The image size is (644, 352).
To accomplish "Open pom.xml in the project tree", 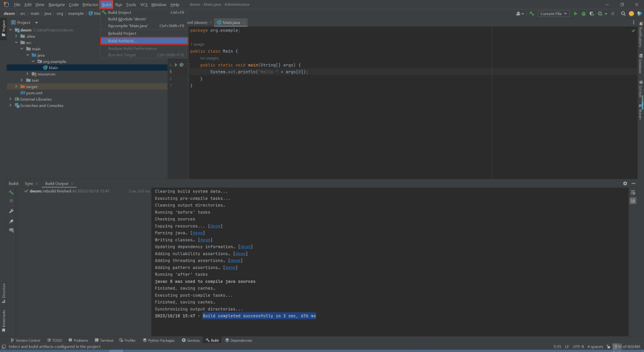I will 34,92.
